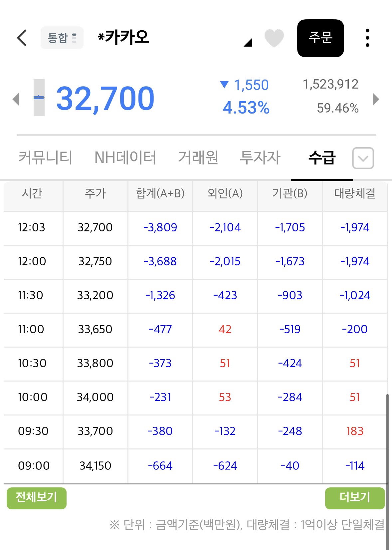Open the three-dot more options menu

click(367, 38)
